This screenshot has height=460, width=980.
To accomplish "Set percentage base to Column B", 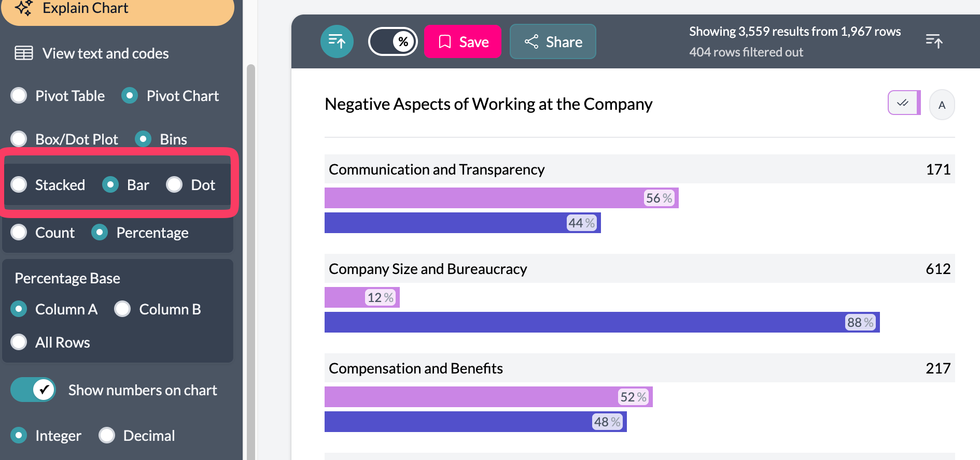I will [x=123, y=309].
